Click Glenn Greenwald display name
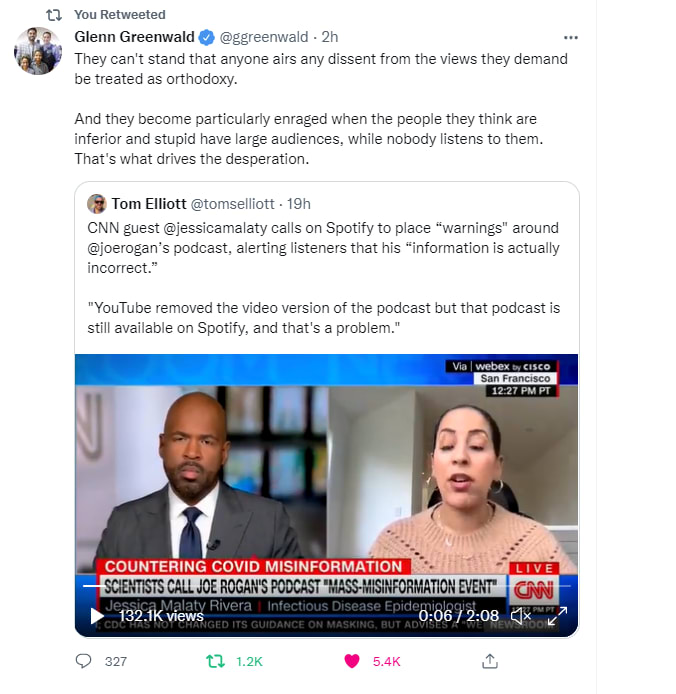This screenshot has height=694, width=676. click(134, 37)
